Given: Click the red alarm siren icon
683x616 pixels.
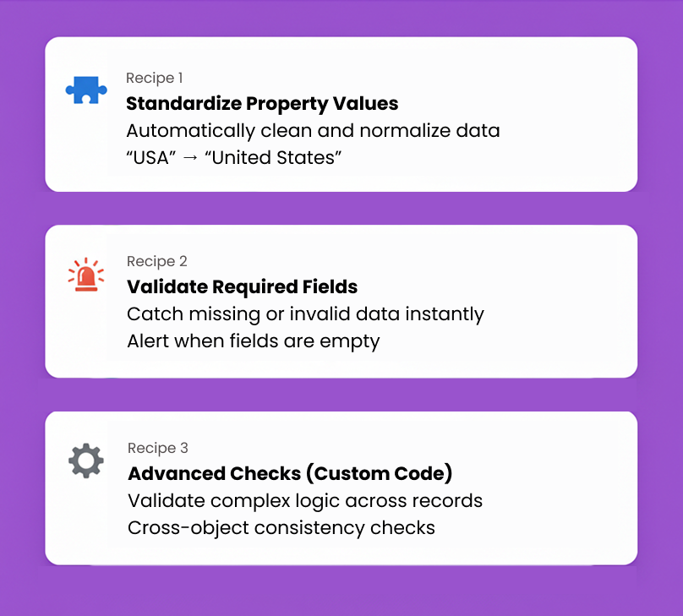Looking at the screenshot, I should point(85,275).
